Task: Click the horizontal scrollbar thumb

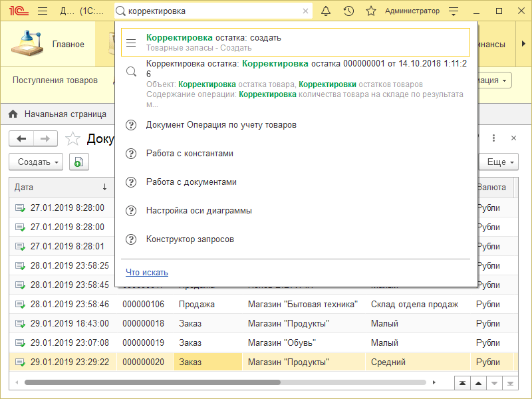Action: [x=153, y=382]
